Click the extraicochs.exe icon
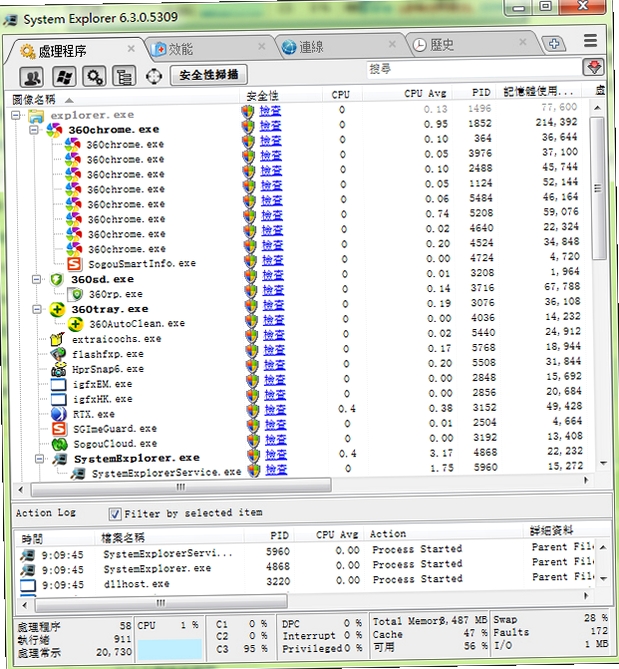This screenshot has height=669, width=619. pos(57,339)
